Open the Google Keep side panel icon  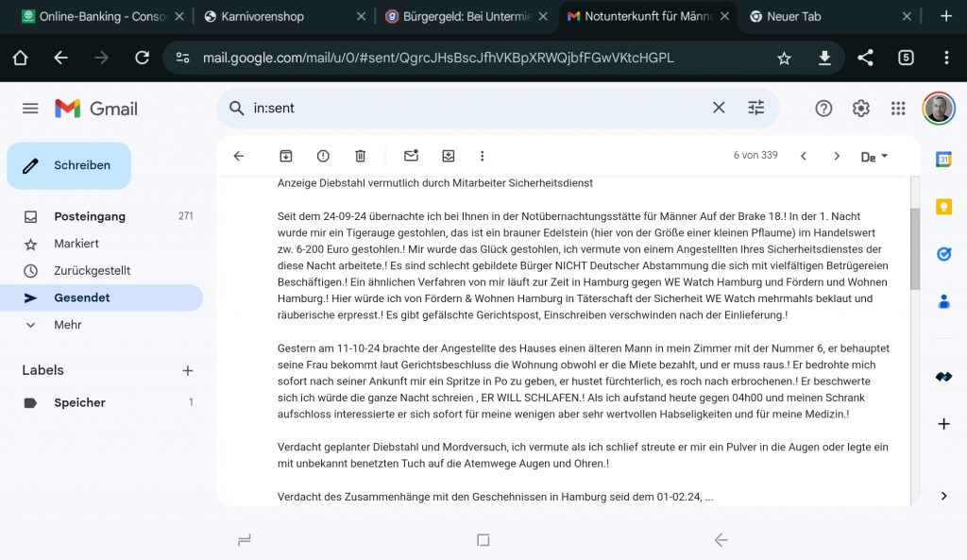(943, 207)
